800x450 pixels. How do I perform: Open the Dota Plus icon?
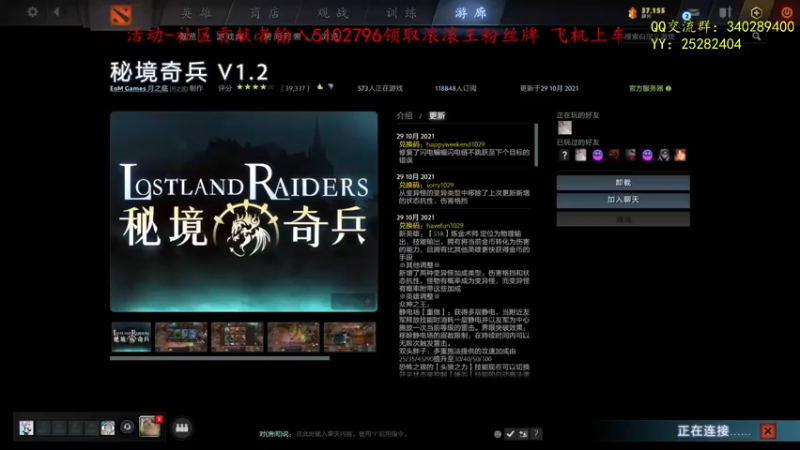[x=756, y=13]
